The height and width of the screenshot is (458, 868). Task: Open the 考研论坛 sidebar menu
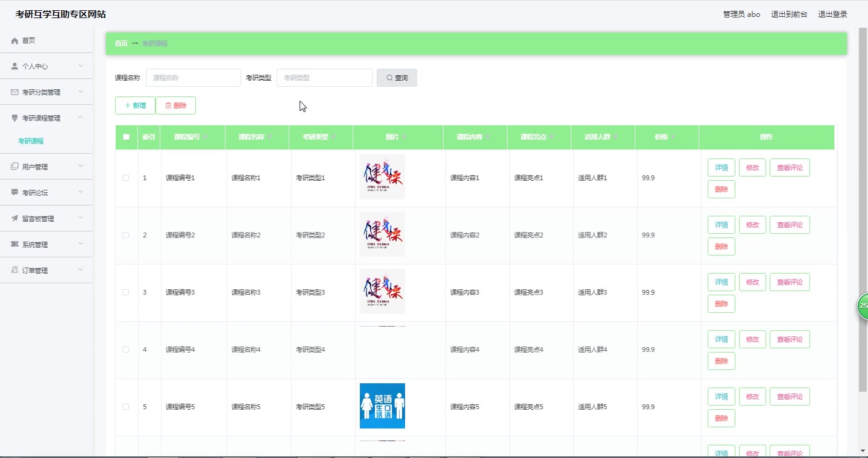pos(46,193)
